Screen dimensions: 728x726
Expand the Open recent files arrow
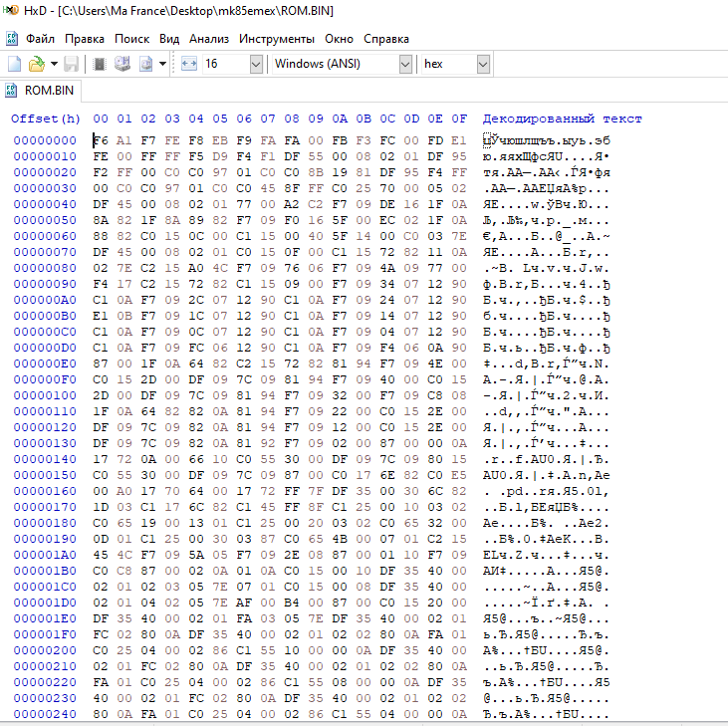tap(54, 64)
